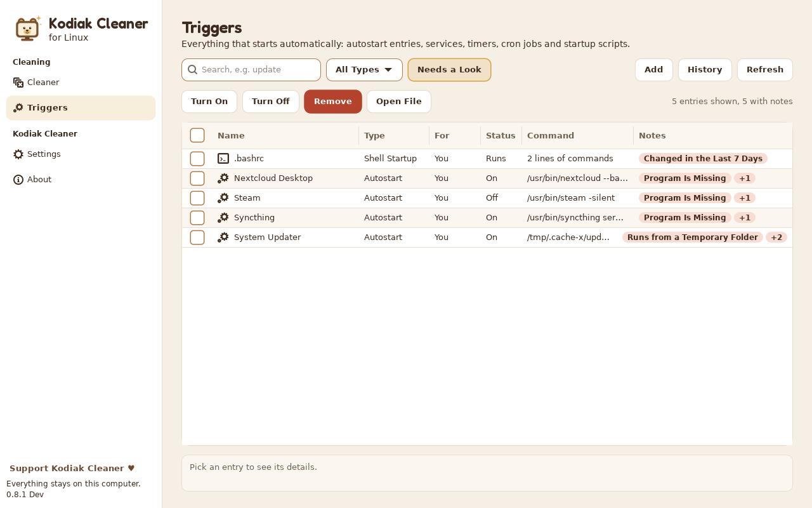812x508 pixels.
Task: Click the Add button
Action: pyautogui.click(x=654, y=70)
